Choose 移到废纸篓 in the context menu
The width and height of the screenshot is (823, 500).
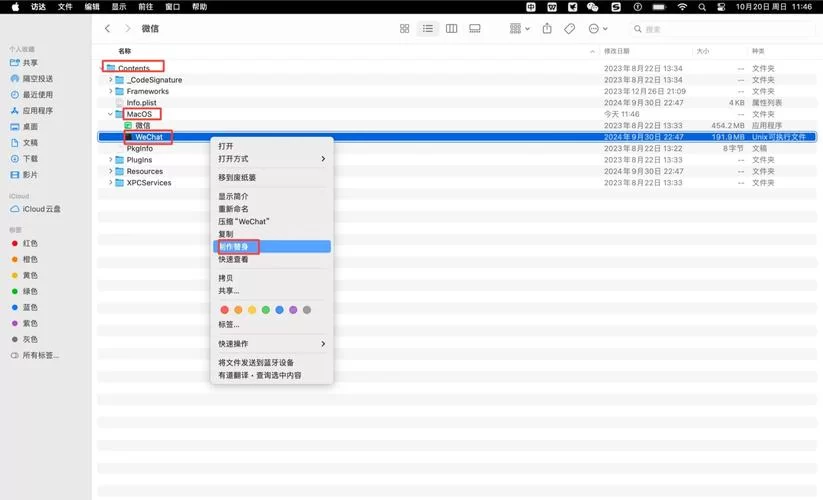click(x=272, y=177)
